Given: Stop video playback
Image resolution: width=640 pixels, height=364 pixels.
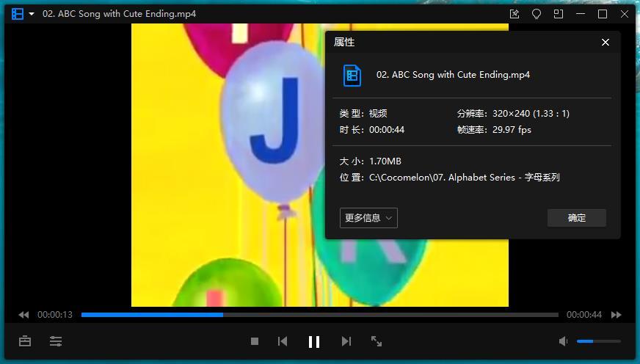Looking at the screenshot, I should tap(255, 341).
